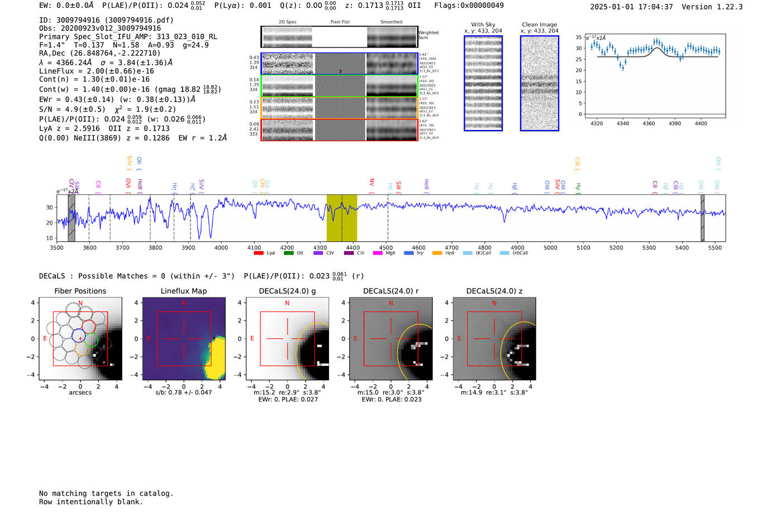Click the green fiber circle in Fiber Positions

pos(92,340)
